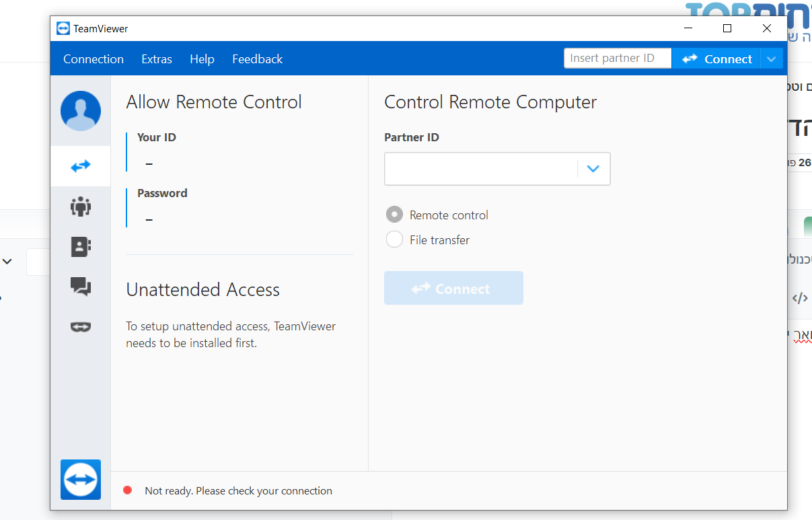This screenshot has height=520, width=812.
Task: Expand the Partner ID dropdown arrow
Action: (x=593, y=169)
